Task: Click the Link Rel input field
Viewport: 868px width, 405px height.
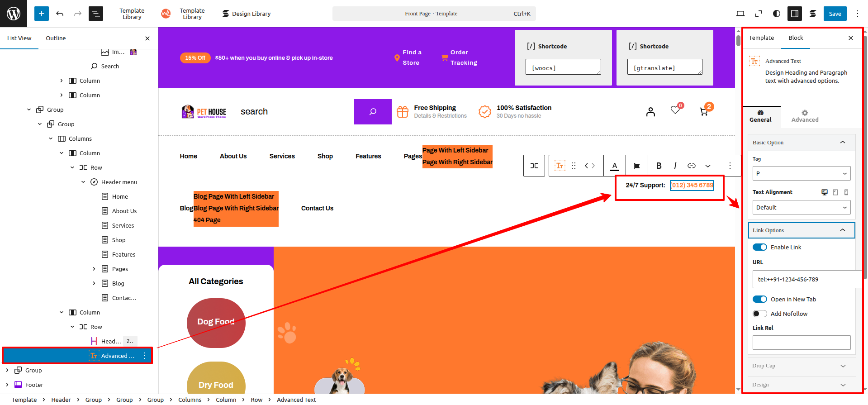Action: point(801,343)
